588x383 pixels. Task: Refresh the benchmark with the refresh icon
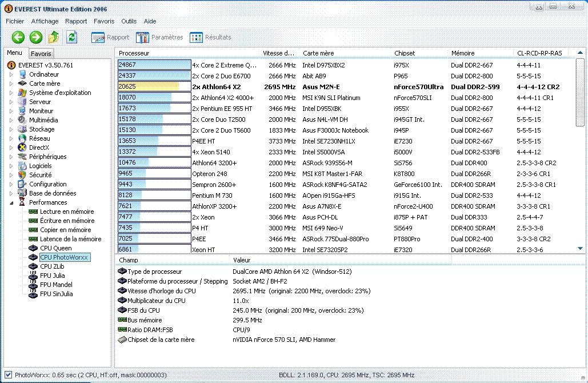[x=71, y=37]
